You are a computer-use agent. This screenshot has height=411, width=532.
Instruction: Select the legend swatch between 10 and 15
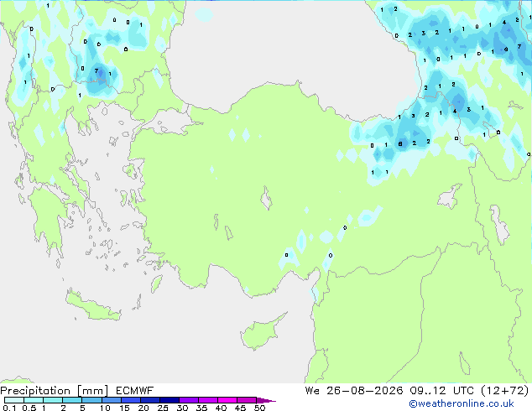[x=112, y=400]
